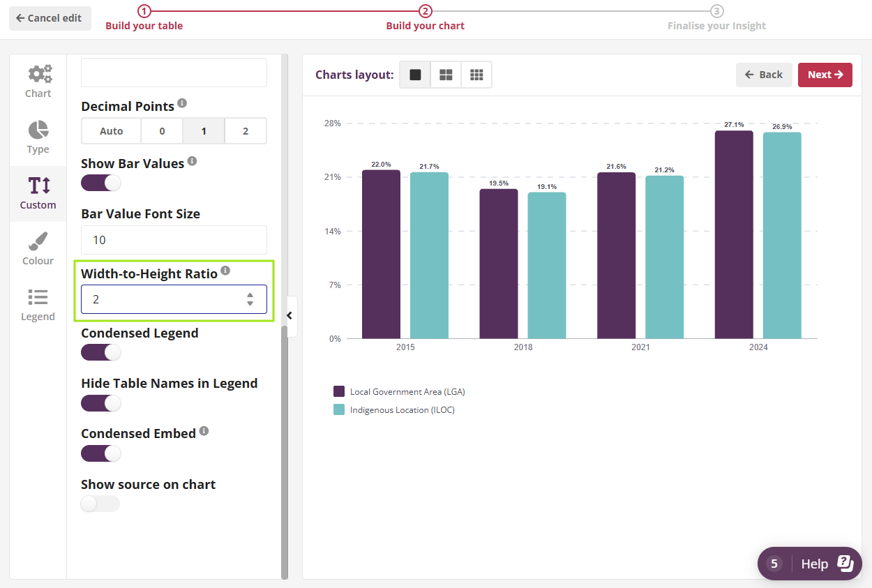Screen dimensions: 872x588
Task: Toggle off Show Bar Values
Action: [101, 183]
